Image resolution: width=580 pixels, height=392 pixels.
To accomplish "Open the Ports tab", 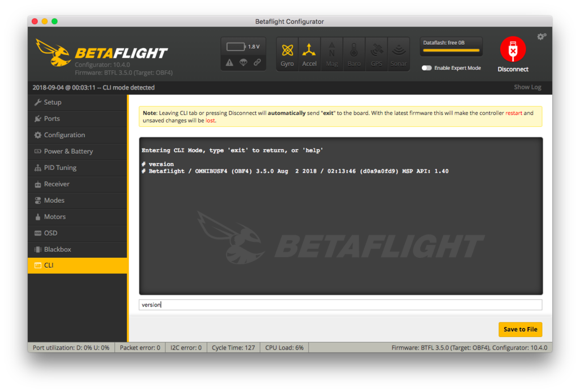I will 77,119.
